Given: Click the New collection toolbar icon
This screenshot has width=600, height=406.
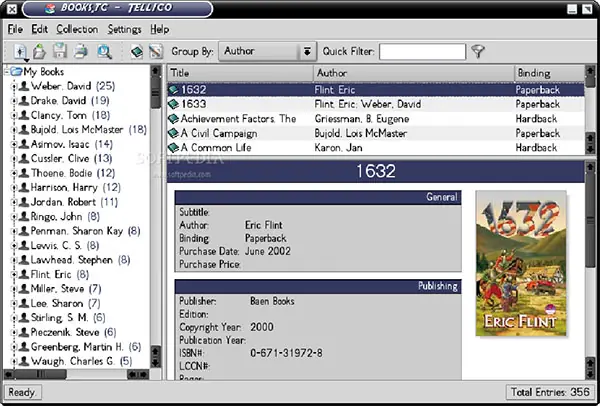Looking at the screenshot, I should (x=21, y=52).
